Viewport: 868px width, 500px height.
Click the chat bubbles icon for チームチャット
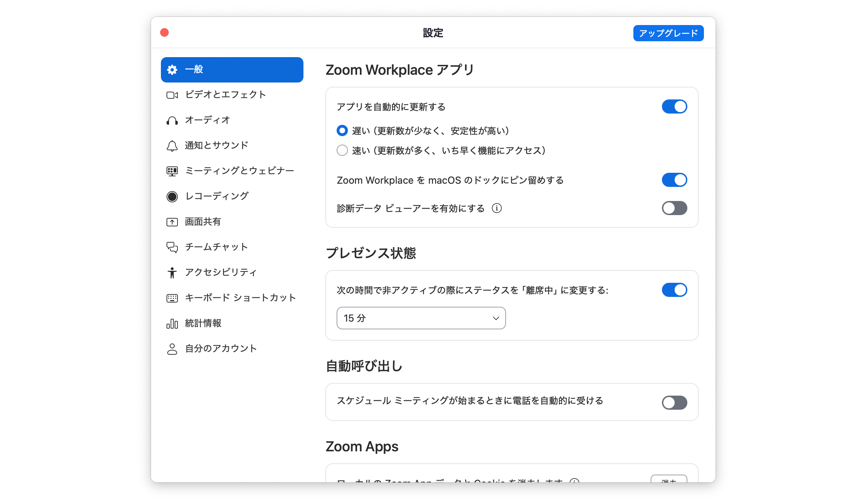coord(172,247)
